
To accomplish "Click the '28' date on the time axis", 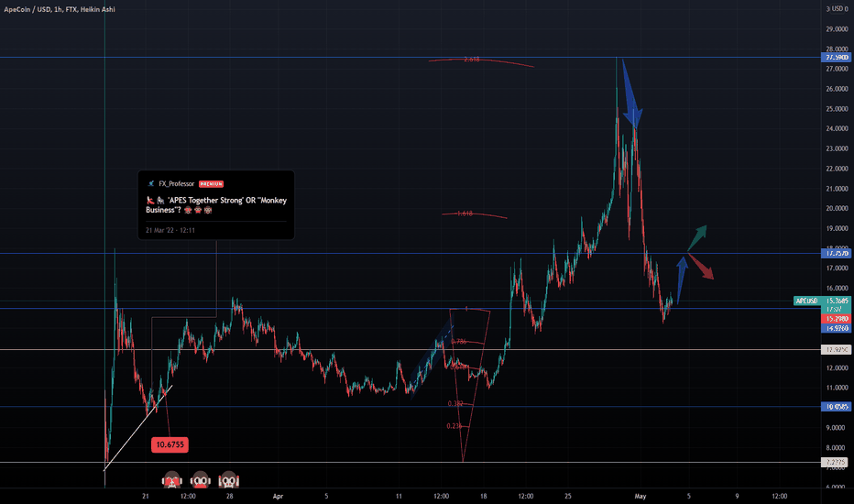I will (x=230, y=497).
